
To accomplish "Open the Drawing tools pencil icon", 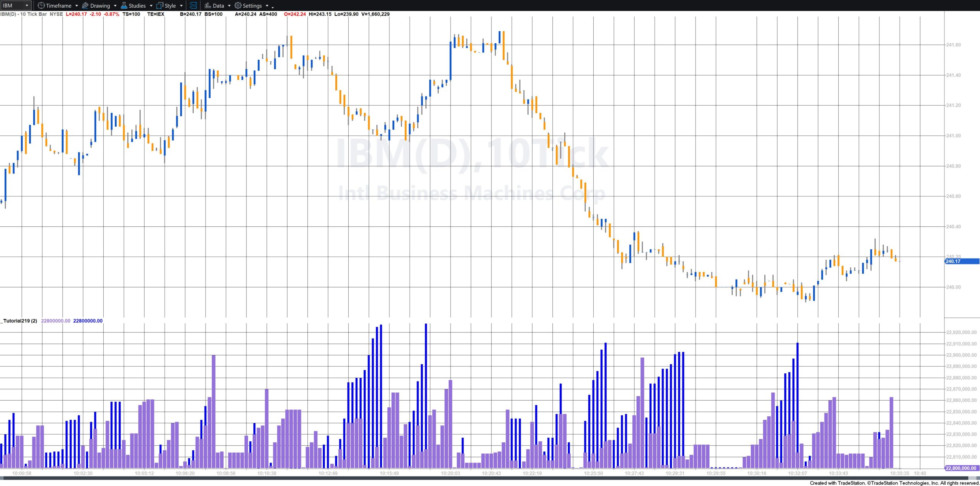I will (x=85, y=5).
